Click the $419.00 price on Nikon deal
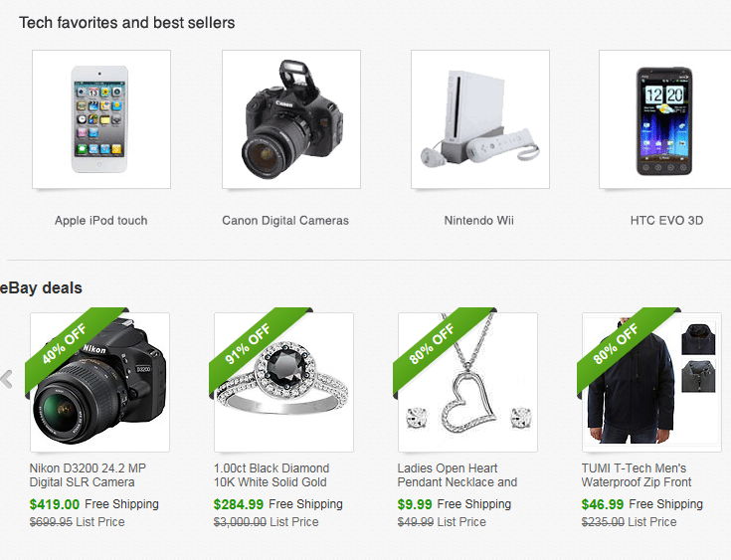The width and height of the screenshot is (731, 560). (x=55, y=504)
